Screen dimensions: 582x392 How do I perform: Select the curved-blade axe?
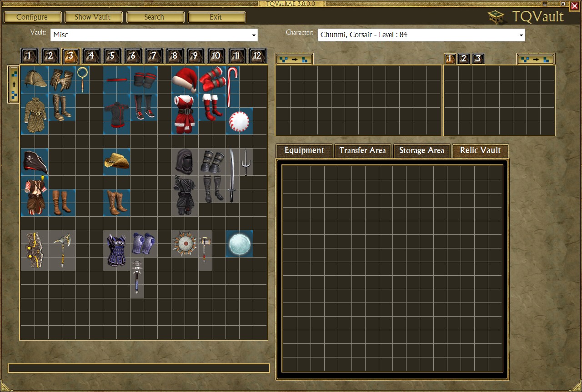click(62, 250)
